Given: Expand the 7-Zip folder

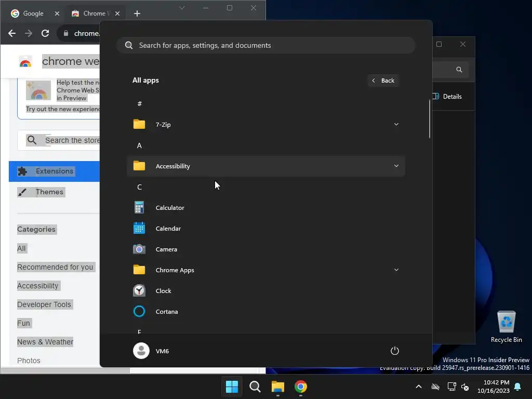Looking at the screenshot, I should point(265,125).
